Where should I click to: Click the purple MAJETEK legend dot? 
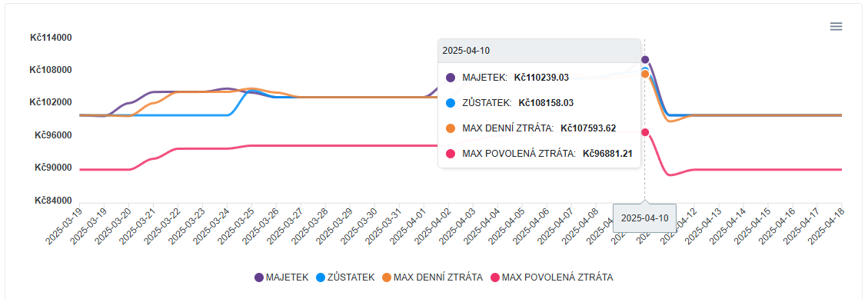click(x=259, y=277)
